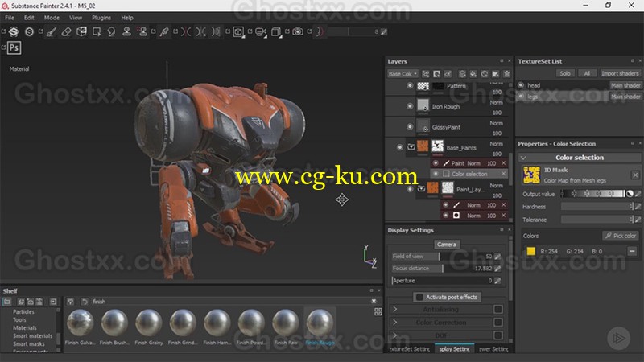Viewport: 644px width, 362px height.
Task: Adjust the Field of view slider
Action: [441, 256]
